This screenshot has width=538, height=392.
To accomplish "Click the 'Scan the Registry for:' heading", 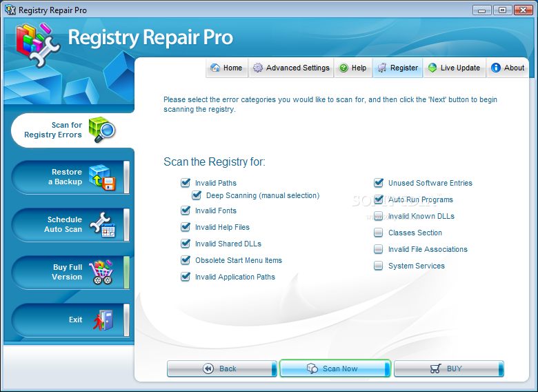I will click(215, 161).
